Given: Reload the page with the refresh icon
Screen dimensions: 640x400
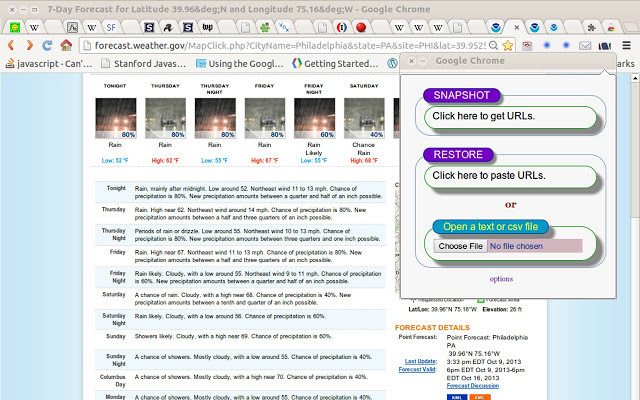Looking at the screenshot, I should click(x=48, y=45).
